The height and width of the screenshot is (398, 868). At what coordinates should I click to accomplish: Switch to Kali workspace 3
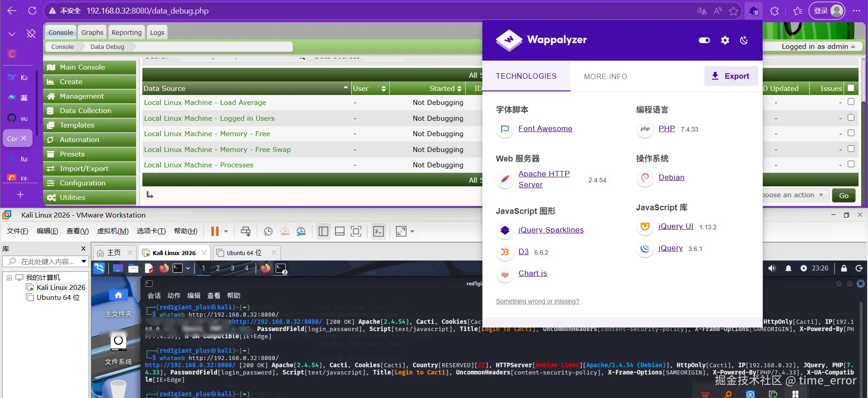(x=232, y=268)
